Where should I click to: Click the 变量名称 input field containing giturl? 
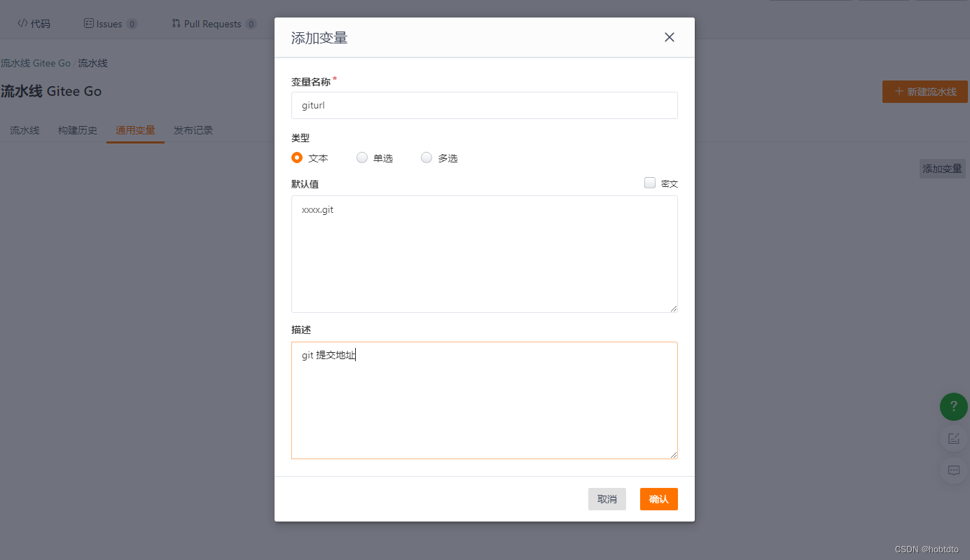[x=485, y=105]
